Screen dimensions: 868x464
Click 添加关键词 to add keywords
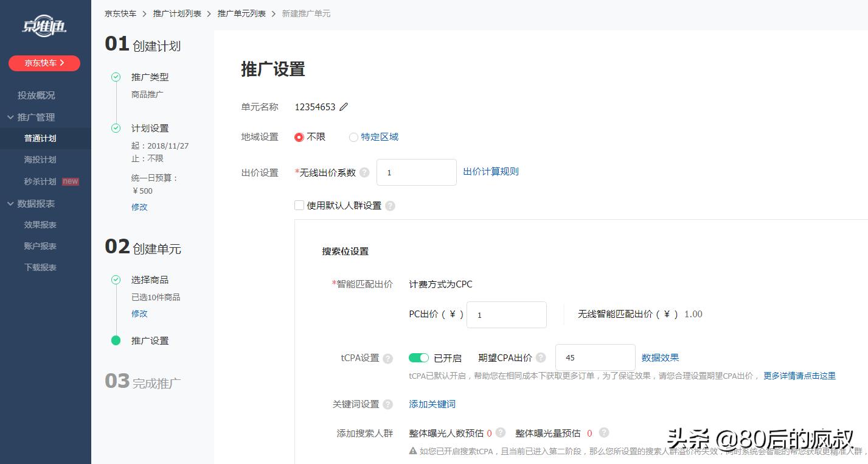coord(432,404)
